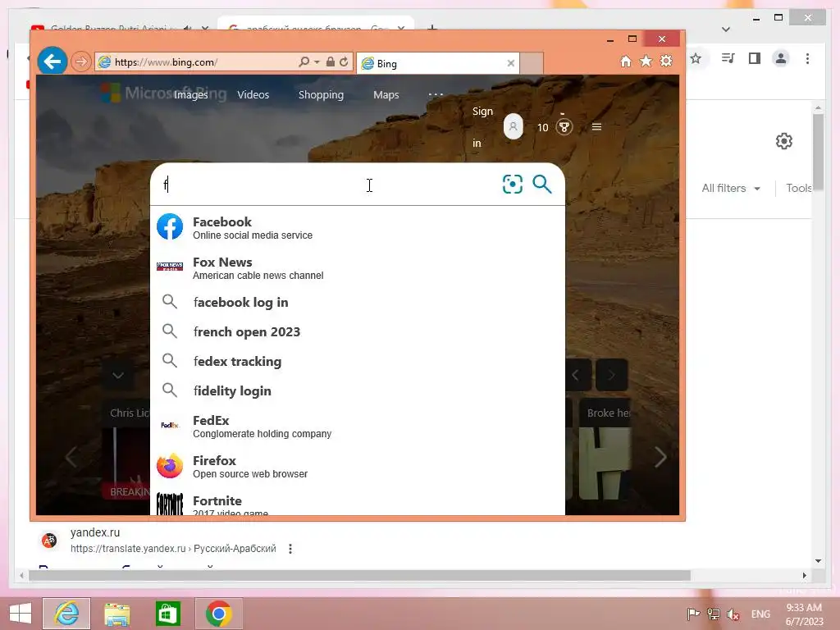Viewport: 840px width, 630px height.
Task: Click the Bing visual search camera icon
Action: coord(512,185)
